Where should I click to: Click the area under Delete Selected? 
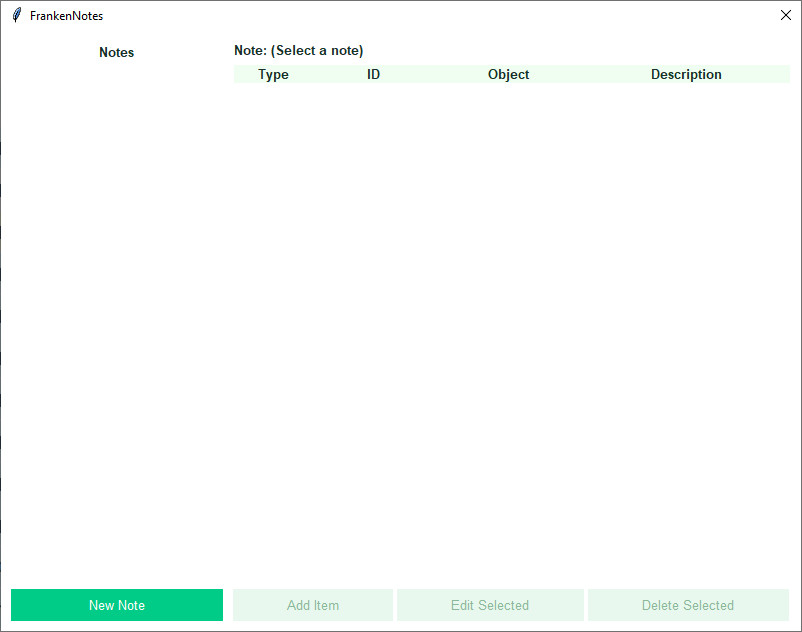click(x=688, y=626)
